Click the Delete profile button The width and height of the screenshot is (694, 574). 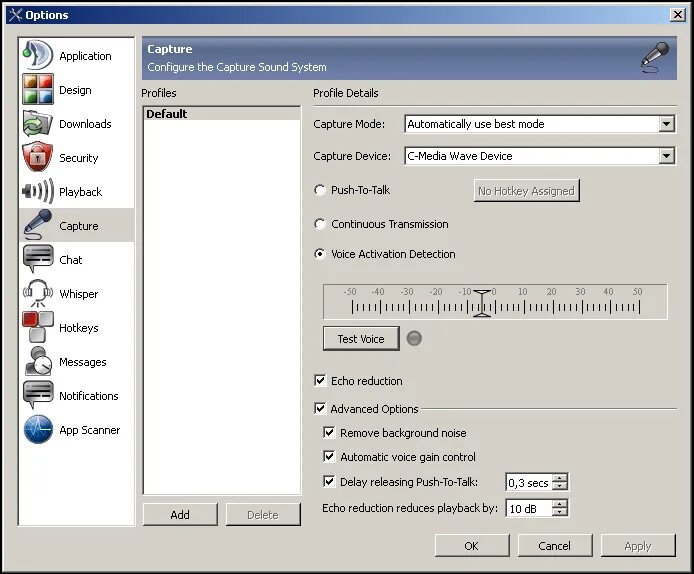coord(263,515)
